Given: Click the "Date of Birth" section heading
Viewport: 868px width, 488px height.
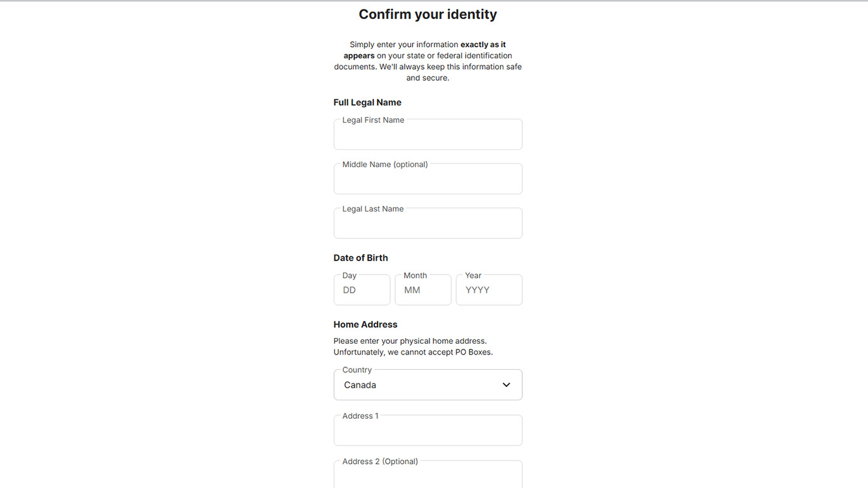Looking at the screenshot, I should 360,258.
